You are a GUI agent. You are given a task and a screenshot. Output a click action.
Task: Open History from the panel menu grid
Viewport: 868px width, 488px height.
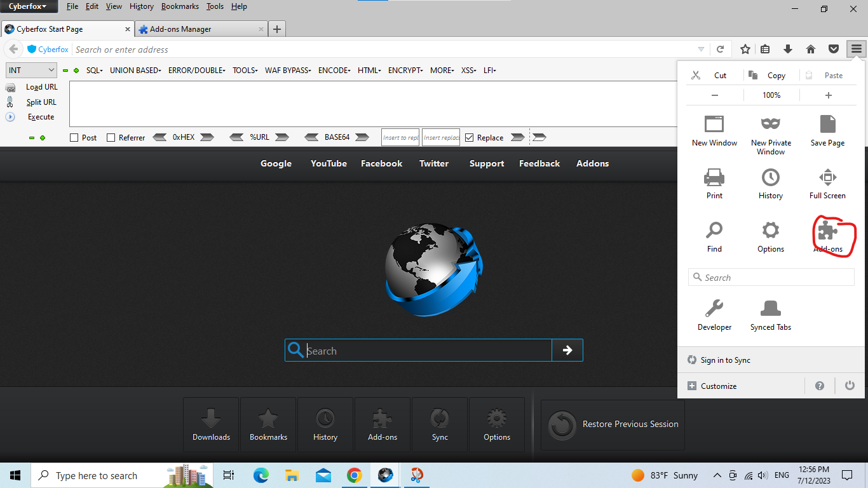(x=770, y=184)
